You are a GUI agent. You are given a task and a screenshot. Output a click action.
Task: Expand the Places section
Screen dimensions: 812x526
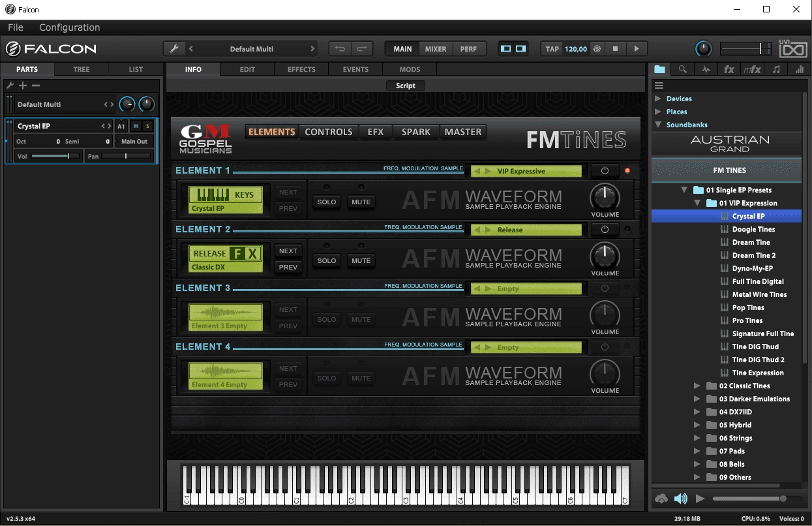pyautogui.click(x=658, y=112)
